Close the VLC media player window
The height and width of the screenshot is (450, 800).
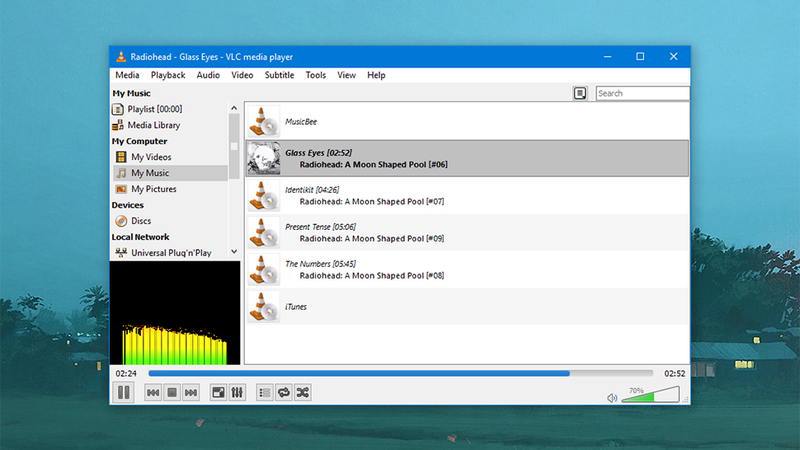click(673, 57)
